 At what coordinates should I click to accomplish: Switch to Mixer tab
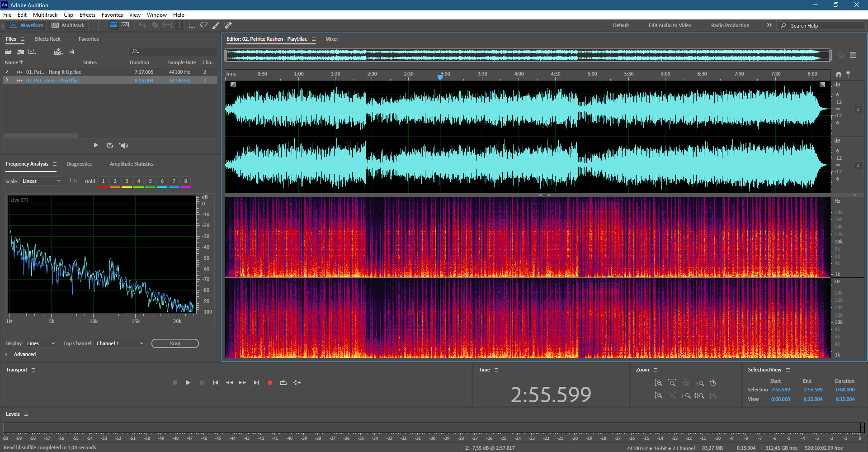pyautogui.click(x=332, y=39)
